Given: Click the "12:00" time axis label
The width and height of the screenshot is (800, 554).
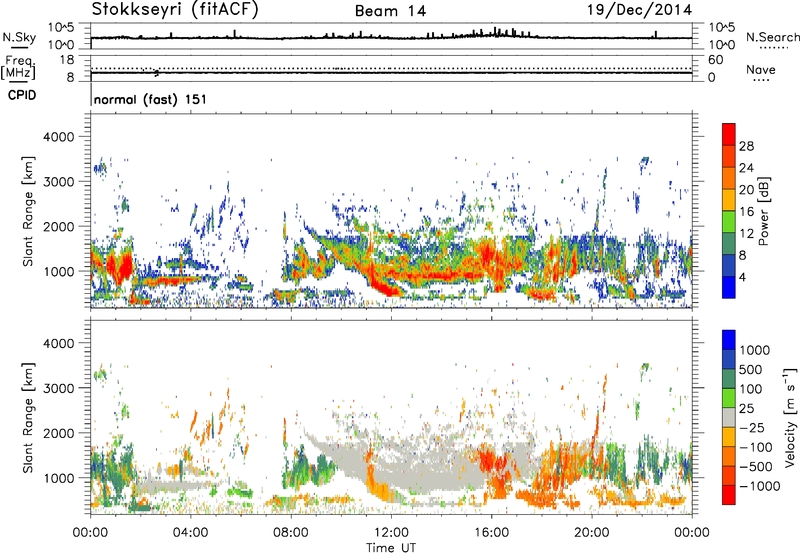Looking at the screenshot, I should 391,533.
